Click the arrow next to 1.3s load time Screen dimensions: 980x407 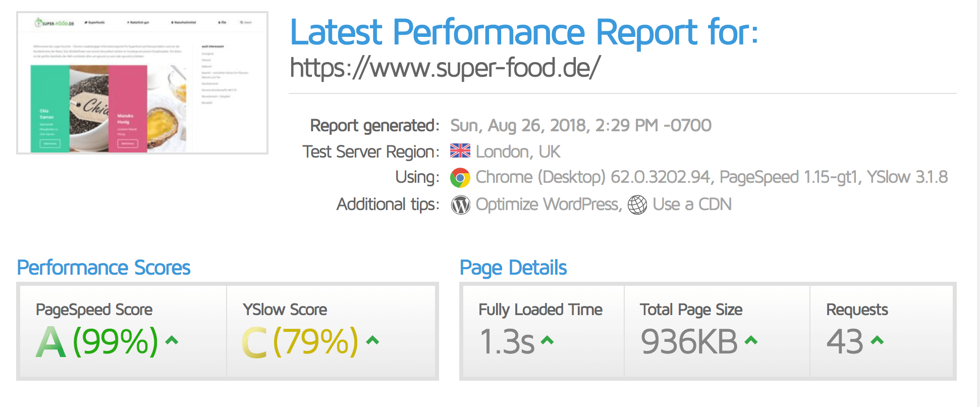[x=547, y=340]
